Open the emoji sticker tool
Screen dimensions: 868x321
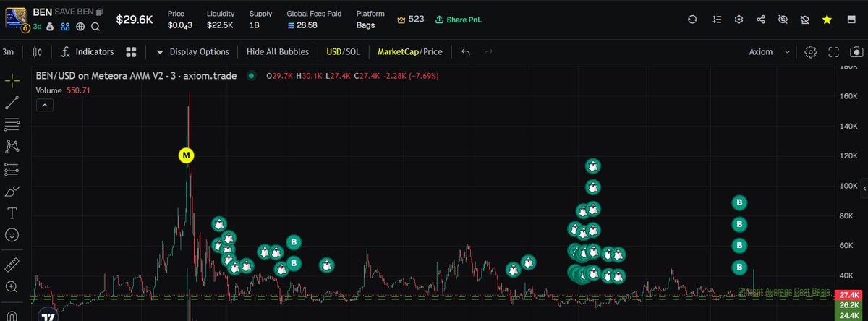pyautogui.click(x=12, y=235)
